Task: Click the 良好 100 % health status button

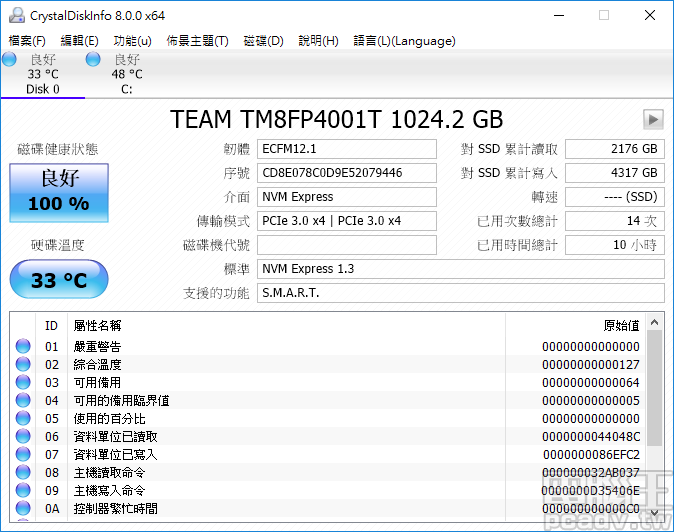Action: 59,193
